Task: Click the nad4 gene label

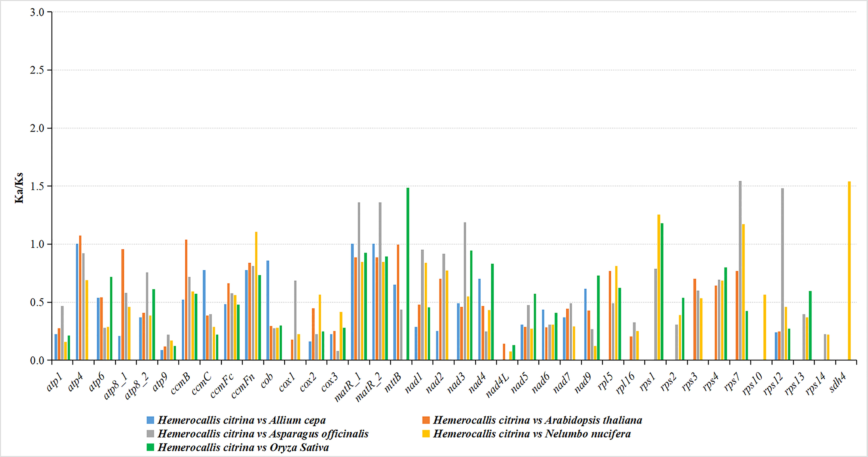Action: [477, 383]
